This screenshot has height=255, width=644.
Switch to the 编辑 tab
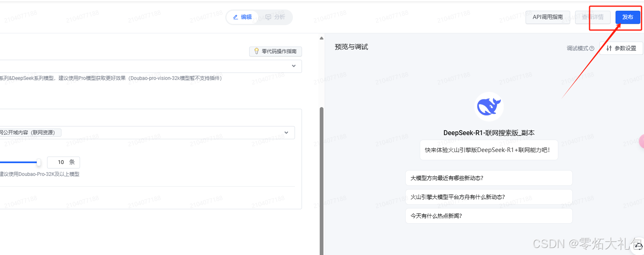click(x=243, y=17)
